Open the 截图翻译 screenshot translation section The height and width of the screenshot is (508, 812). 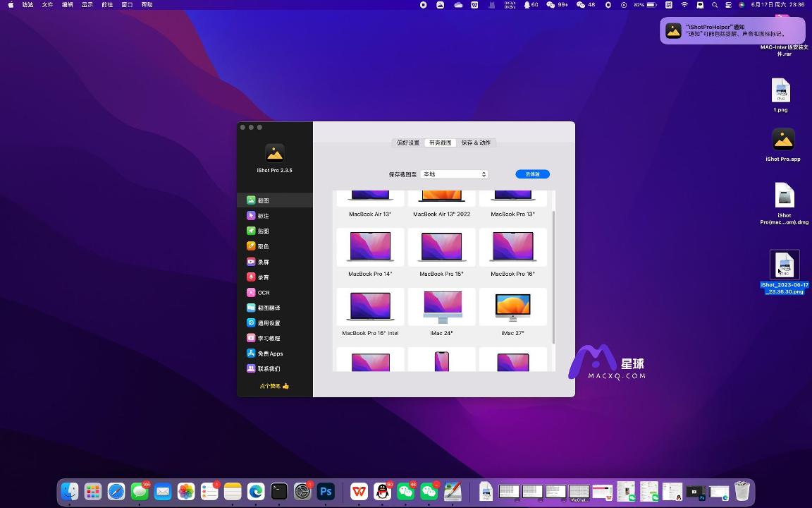click(x=274, y=308)
